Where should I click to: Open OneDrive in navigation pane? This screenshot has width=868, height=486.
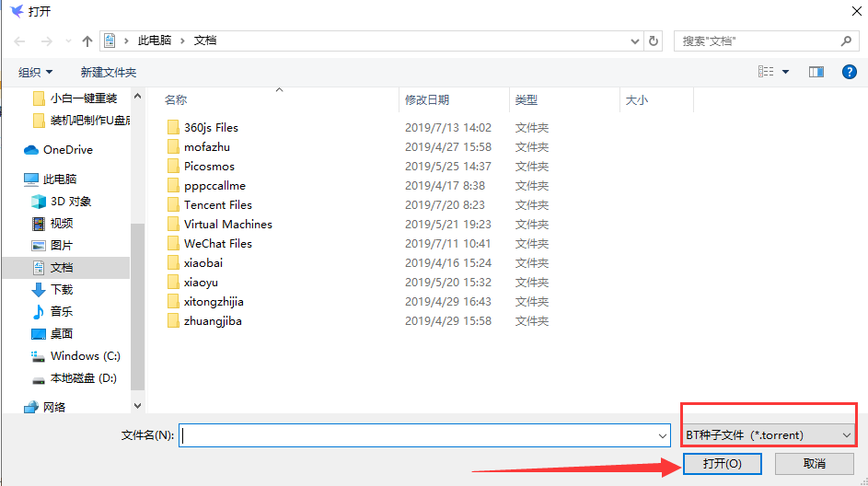coord(67,150)
